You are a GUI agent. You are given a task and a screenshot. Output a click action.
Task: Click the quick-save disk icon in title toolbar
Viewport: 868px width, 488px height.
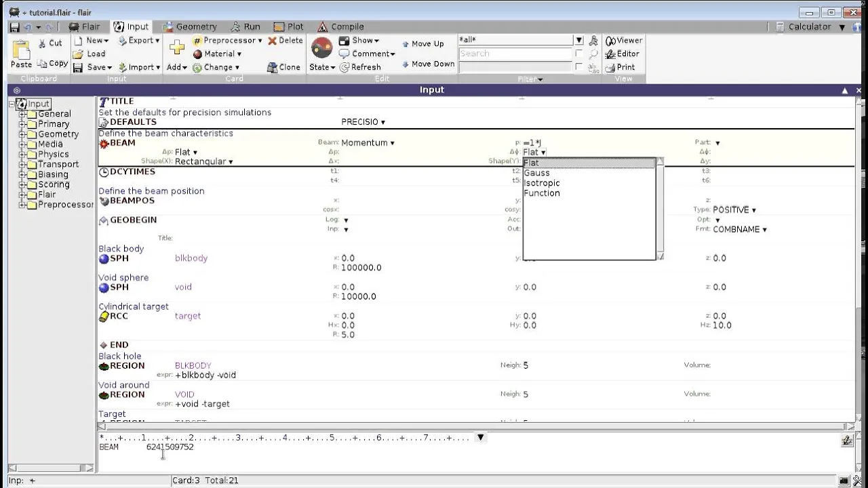click(14, 27)
